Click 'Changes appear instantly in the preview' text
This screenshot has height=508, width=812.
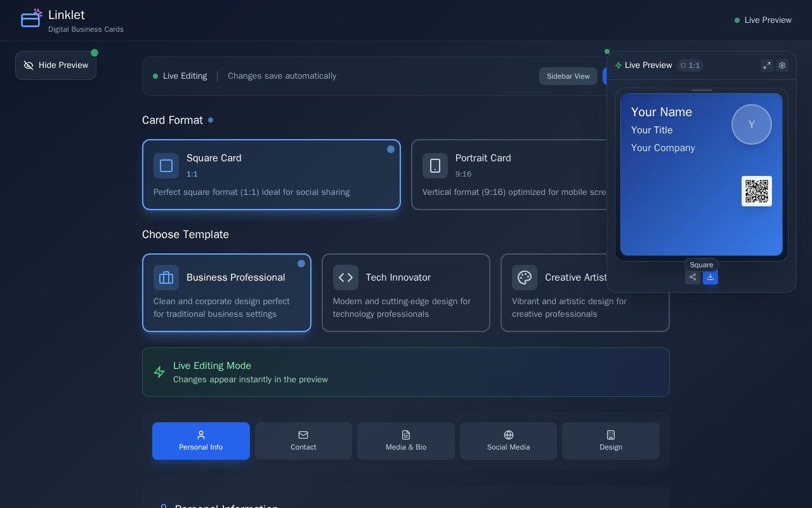(251, 380)
